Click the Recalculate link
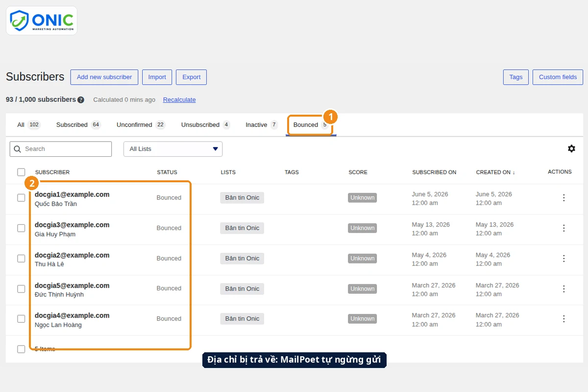This screenshot has width=588, height=392. point(179,100)
